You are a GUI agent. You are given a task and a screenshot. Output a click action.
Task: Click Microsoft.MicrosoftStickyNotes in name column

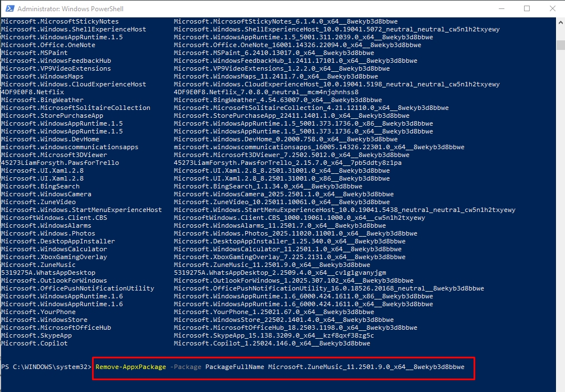pos(60,21)
